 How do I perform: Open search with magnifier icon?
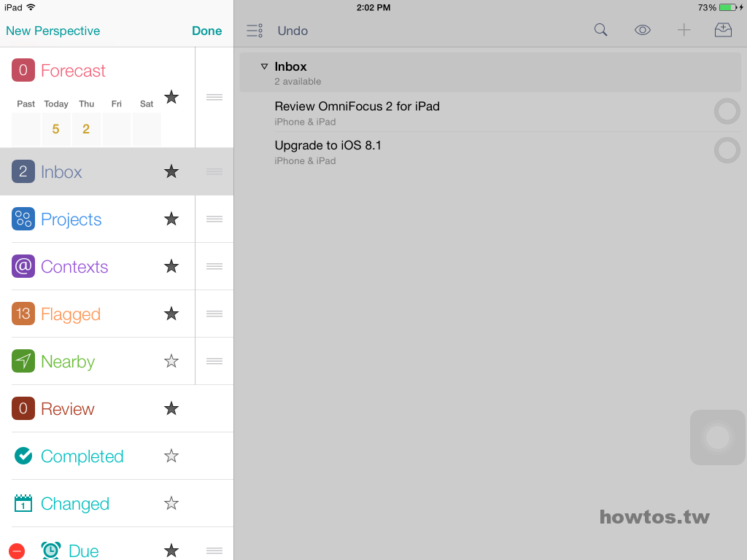click(601, 30)
